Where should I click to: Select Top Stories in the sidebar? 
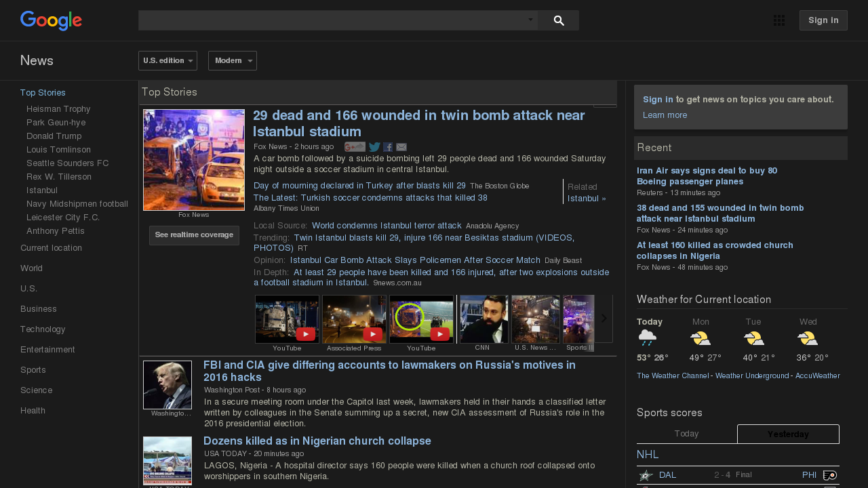point(43,93)
